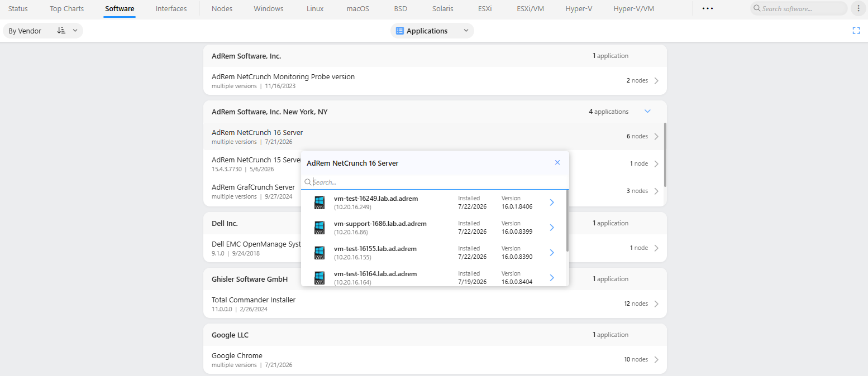The image size is (868, 376).
Task: Select vm-test-16249.lab.ad.adrem node name
Action: pyautogui.click(x=376, y=199)
